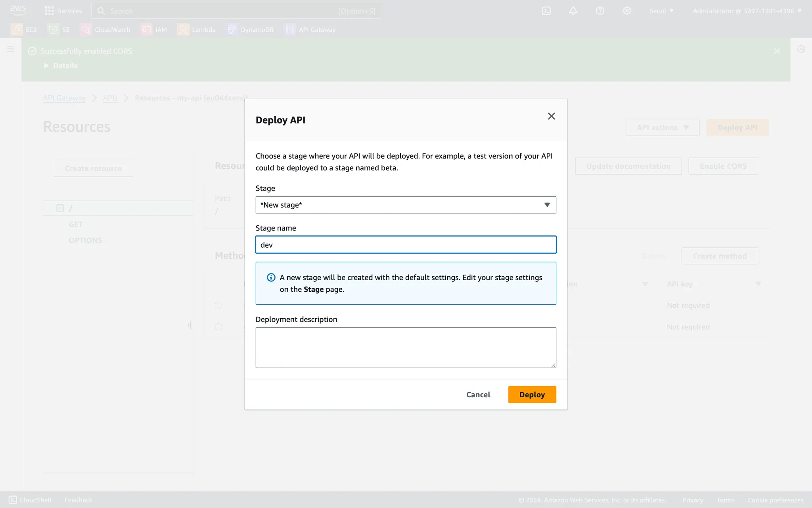Open the help question mark icon
The height and width of the screenshot is (508, 812).
tap(600, 11)
